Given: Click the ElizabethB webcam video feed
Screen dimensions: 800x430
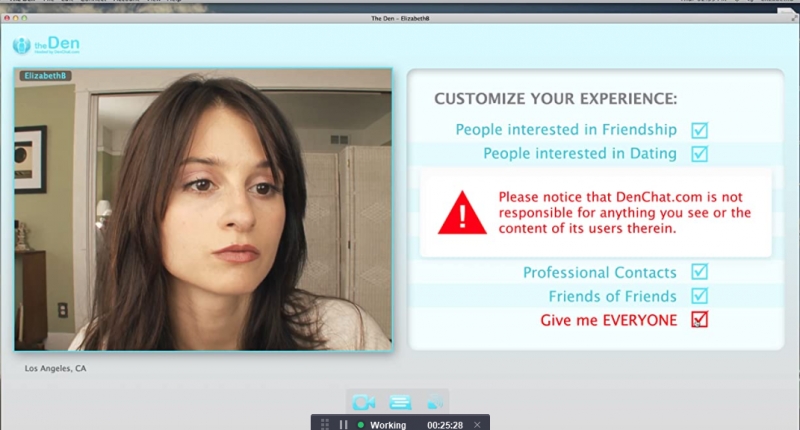Looking at the screenshot, I should pos(203,210).
